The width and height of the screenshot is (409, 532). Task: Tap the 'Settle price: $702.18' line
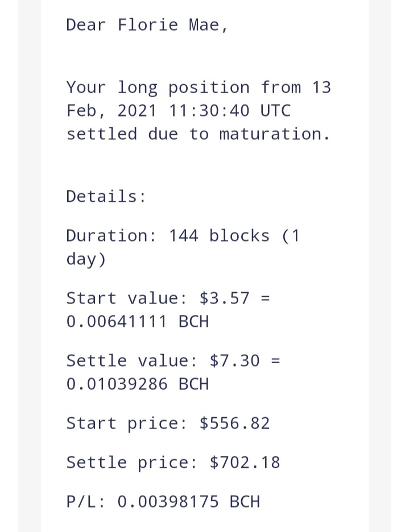tap(173, 463)
